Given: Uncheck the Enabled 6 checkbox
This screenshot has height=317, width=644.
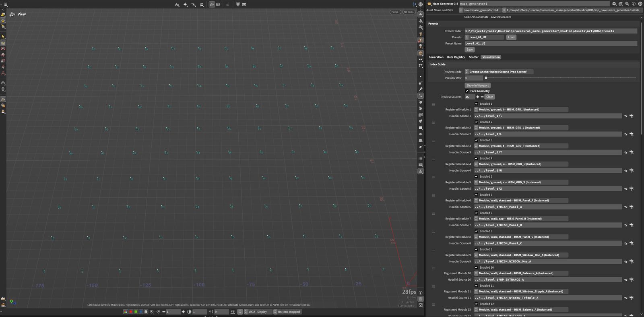Looking at the screenshot, I should tap(476, 195).
